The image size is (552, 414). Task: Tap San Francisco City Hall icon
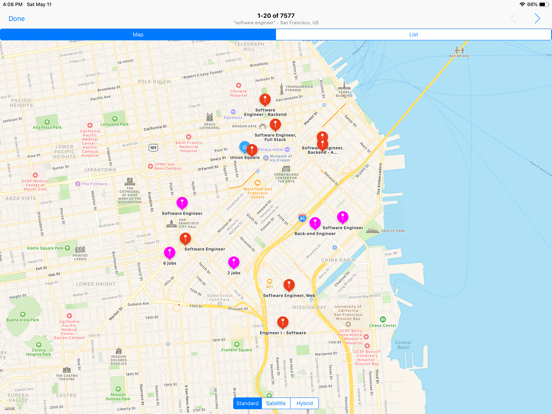coord(171,224)
